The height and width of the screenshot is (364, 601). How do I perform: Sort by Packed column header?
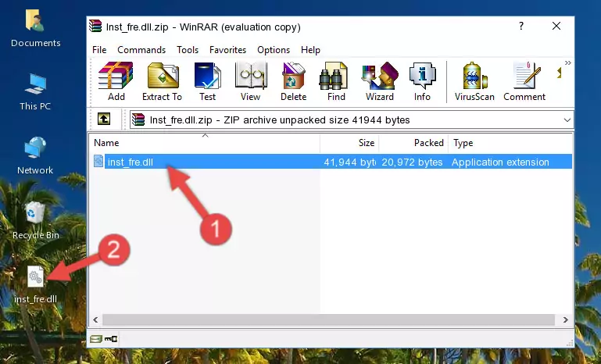pyautogui.click(x=413, y=143)
